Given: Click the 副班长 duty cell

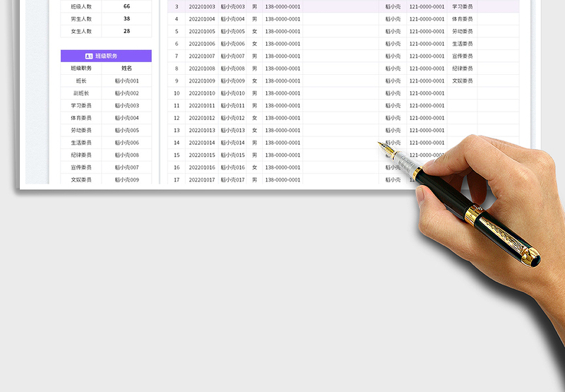Looking at the screenshot, I should tap(81, 93).
